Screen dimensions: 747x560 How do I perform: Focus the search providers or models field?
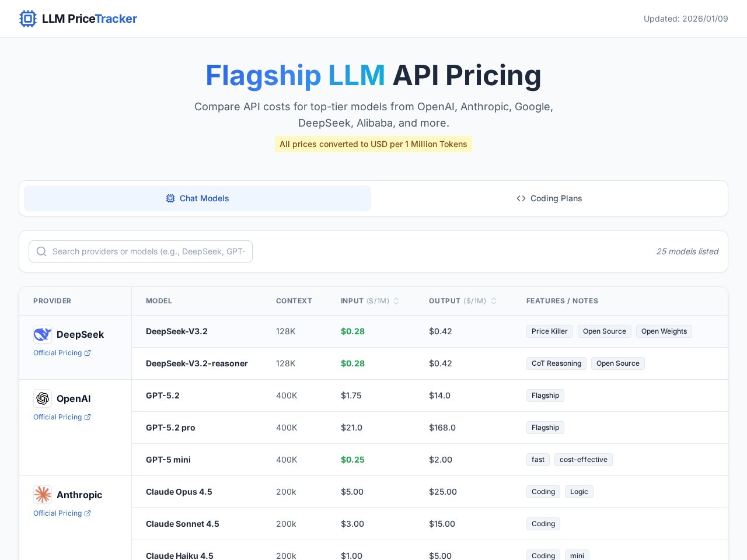(141, 251)
